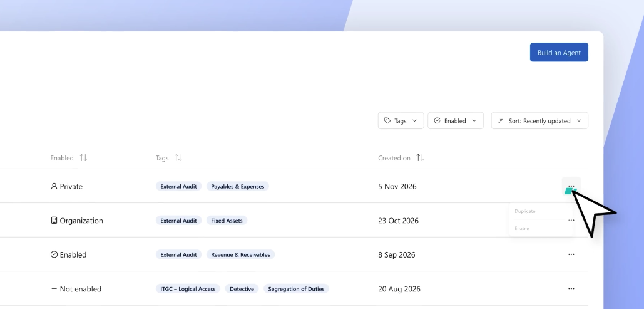
Task: Open the Sort: Recently updated dropdown
Action: (x=539, y=120)
